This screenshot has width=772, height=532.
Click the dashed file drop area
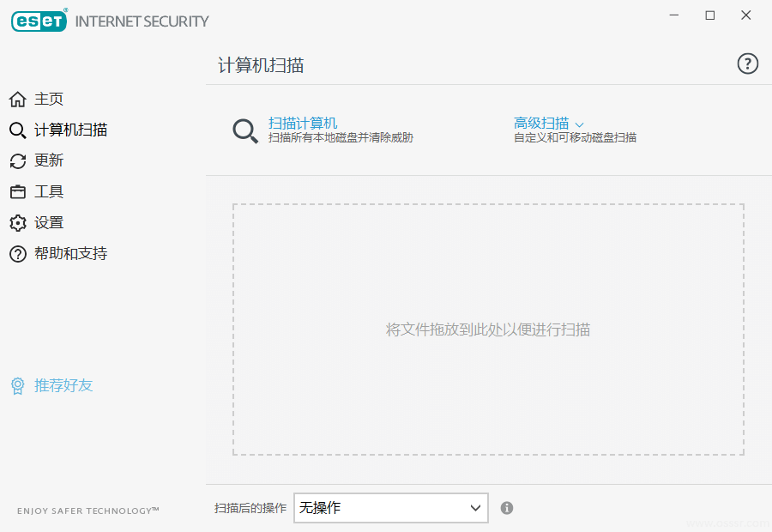coord(488,329)
